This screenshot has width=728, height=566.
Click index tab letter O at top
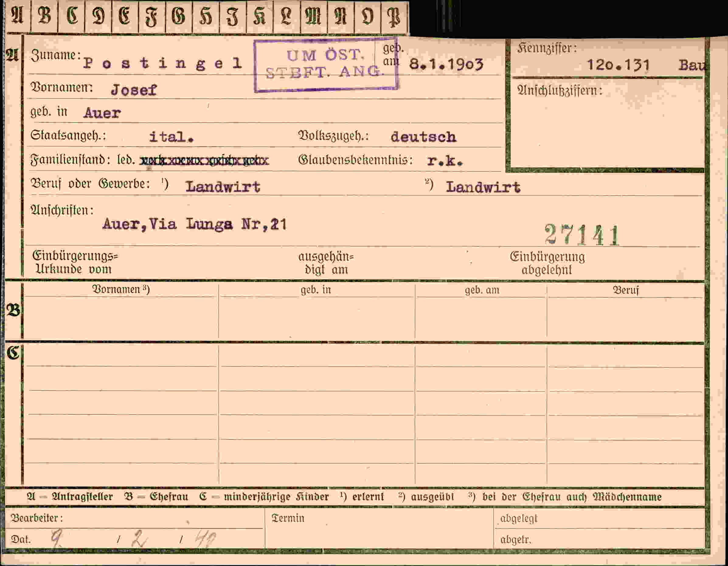click(367, 16)
